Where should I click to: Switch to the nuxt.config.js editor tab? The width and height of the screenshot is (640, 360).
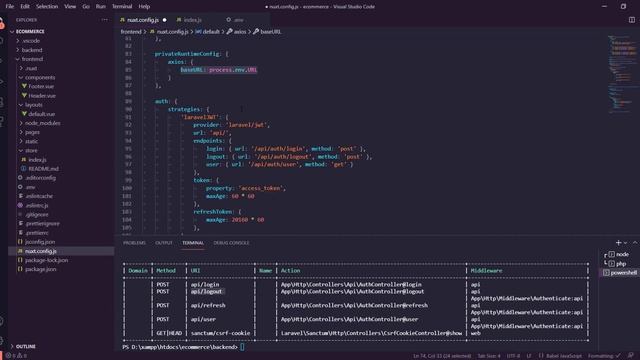click(x=143, y=20)
